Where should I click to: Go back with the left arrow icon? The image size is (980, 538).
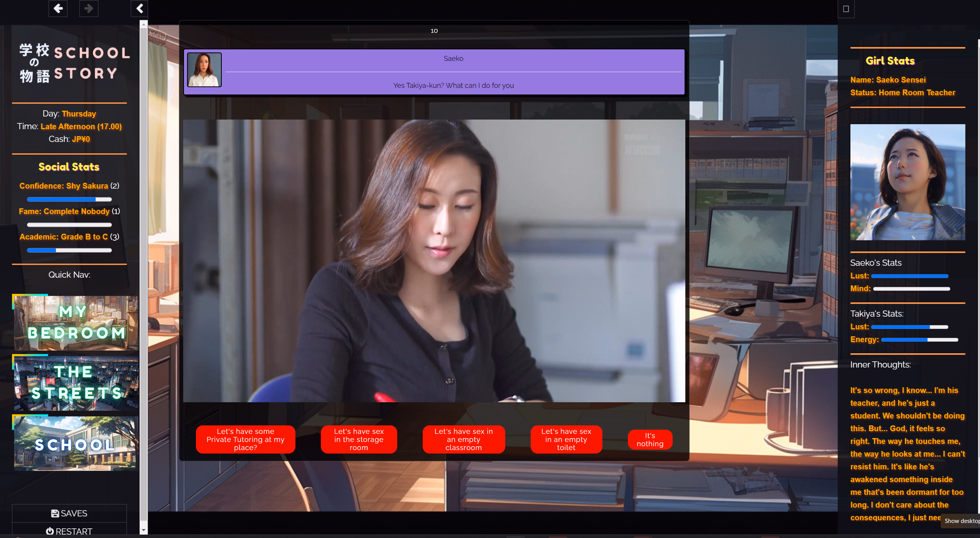pyautogui.click(x=58, y=8)
